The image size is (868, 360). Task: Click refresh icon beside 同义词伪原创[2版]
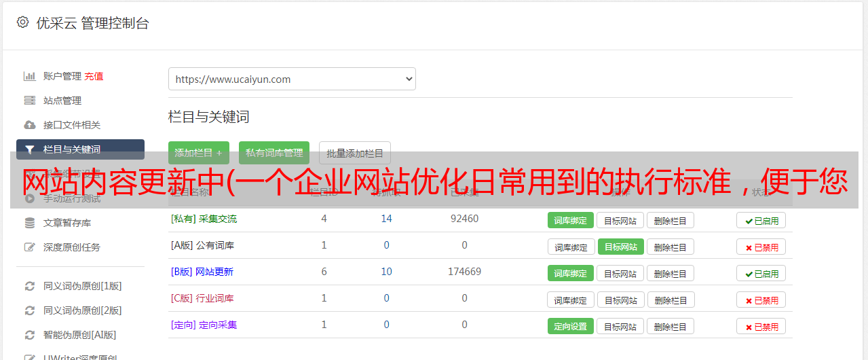[x=29, y=310]
